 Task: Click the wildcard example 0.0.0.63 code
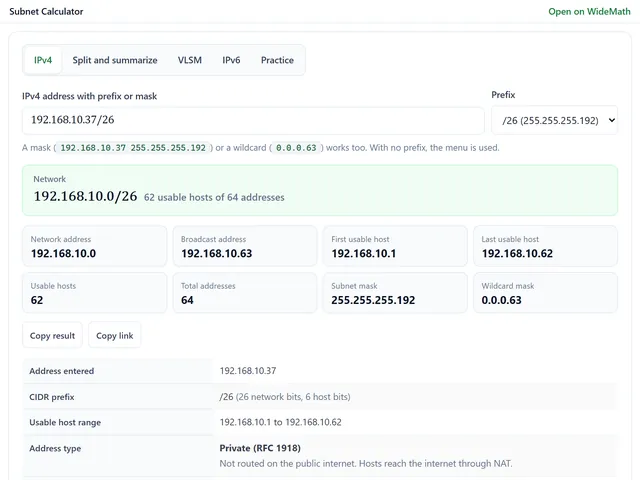[x=296, y=148]
